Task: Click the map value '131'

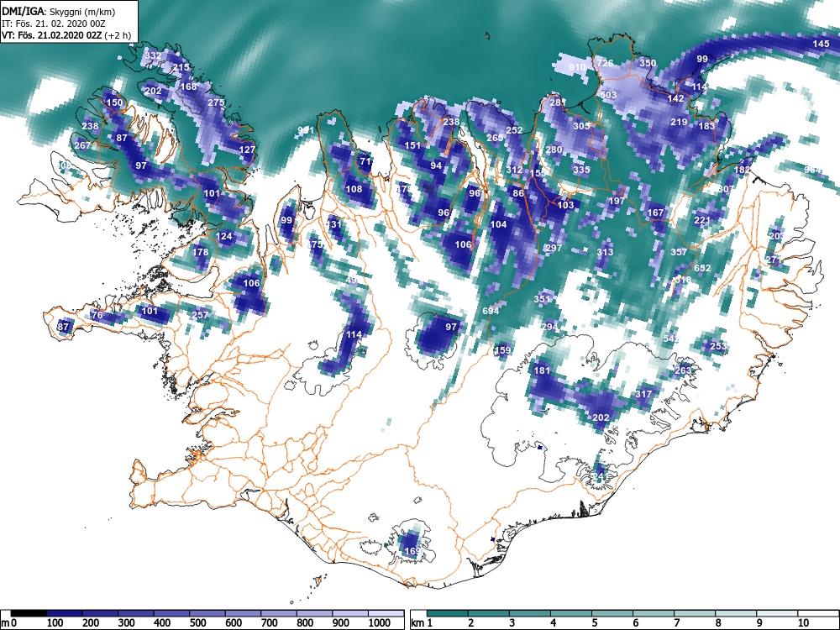Action: point(333,224)
